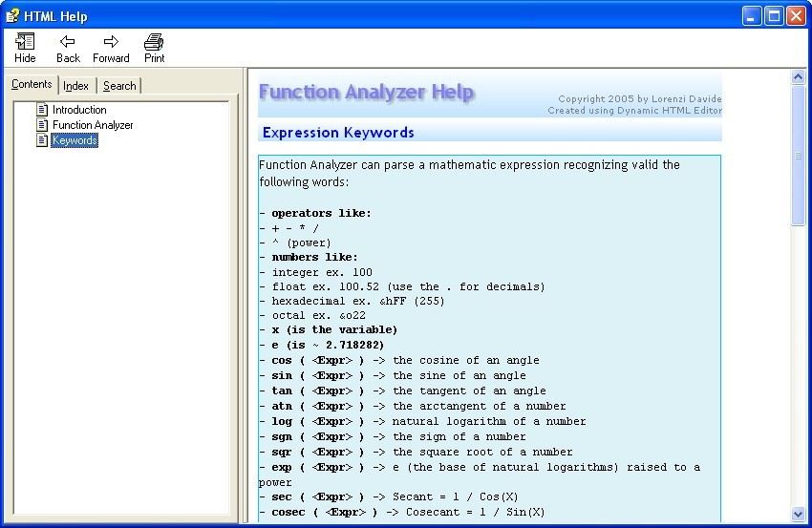Click the atn arctangent keyword line
812x528 pixels.
tap(413, 407)
